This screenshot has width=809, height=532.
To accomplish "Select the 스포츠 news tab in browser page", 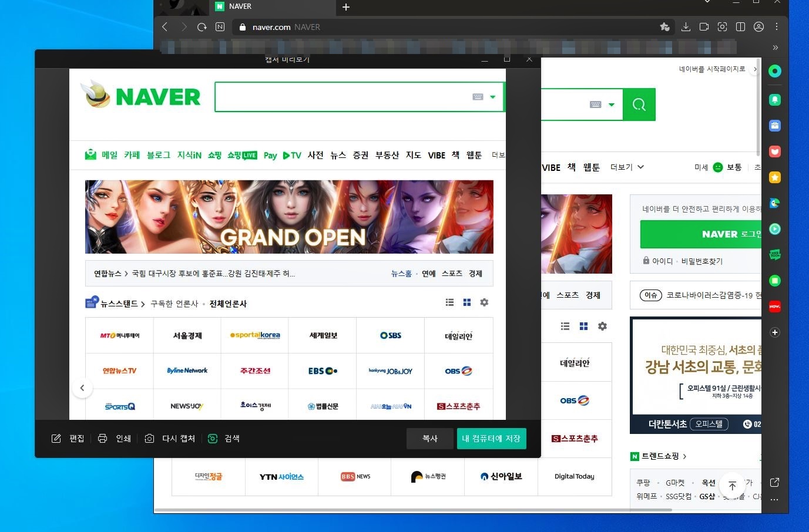I will pyautogui.click(x=568, y=295).
